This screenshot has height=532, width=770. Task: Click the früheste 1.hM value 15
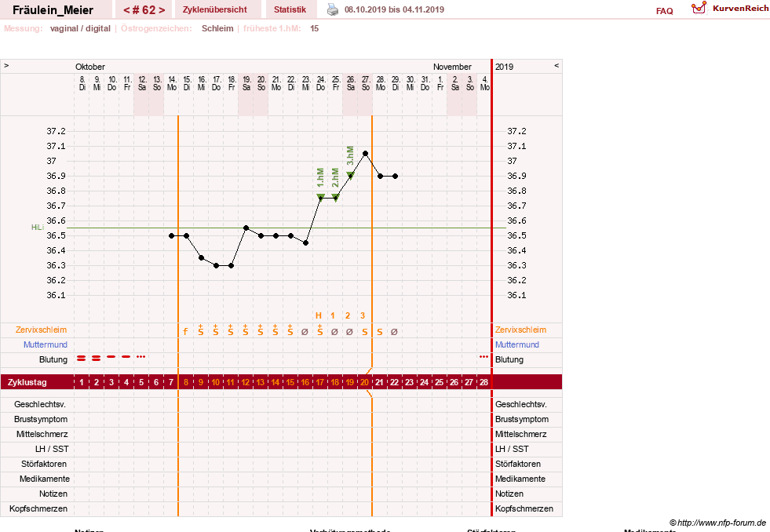pos(314,28)
